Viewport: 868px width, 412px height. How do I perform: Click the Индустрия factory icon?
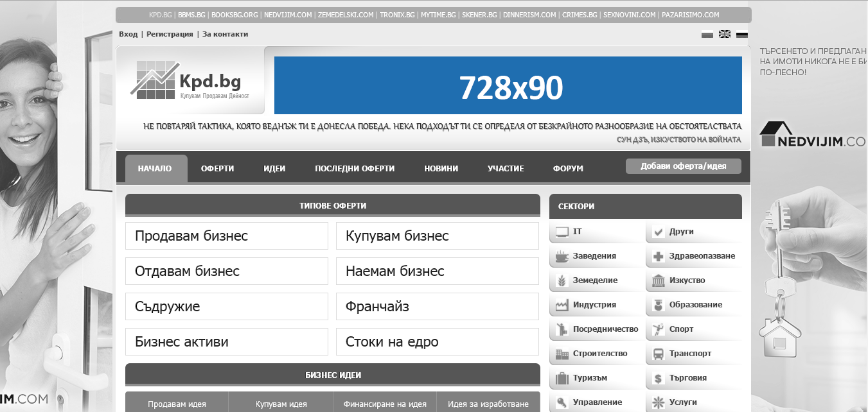coord(562,305)
